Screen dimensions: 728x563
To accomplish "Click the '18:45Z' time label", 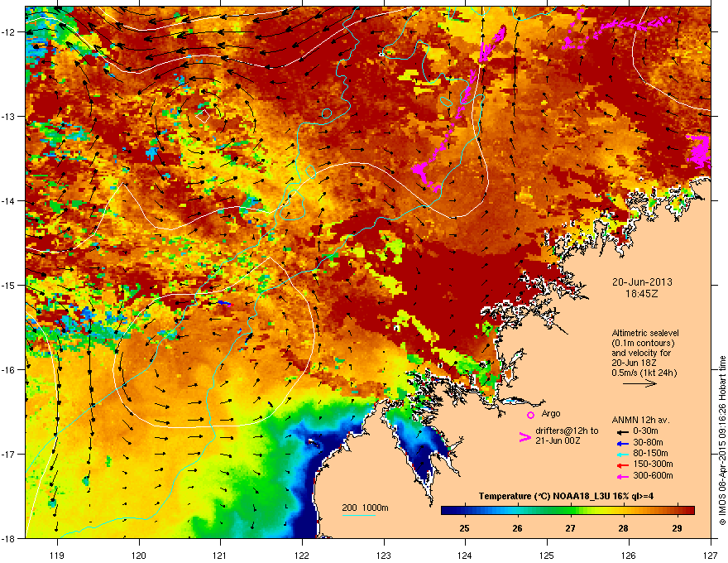I will pyautogui.click(x=642, y=294).
